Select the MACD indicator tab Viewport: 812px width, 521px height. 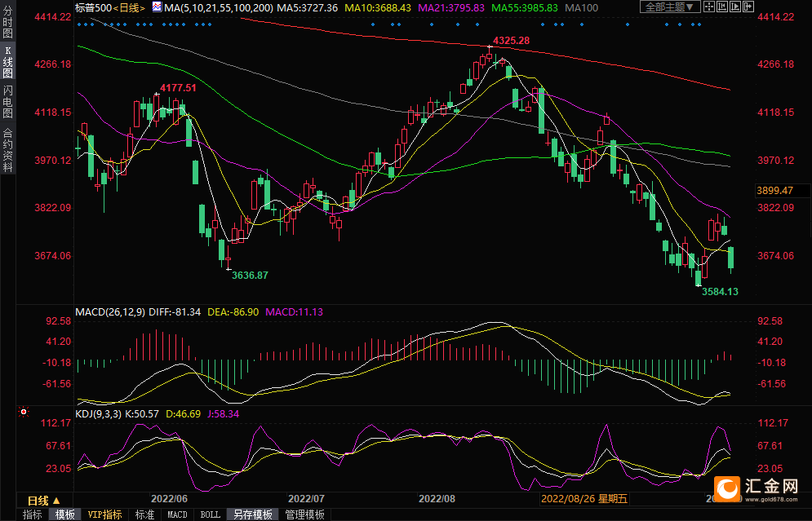[177, 514]
